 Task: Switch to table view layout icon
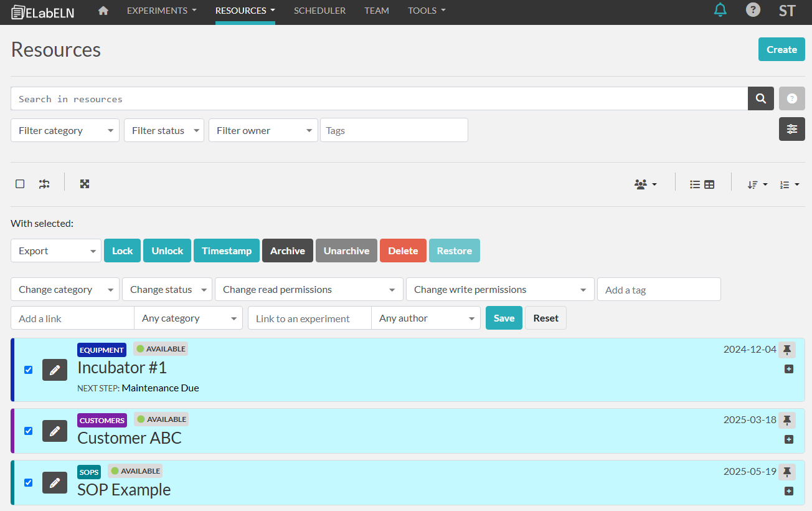[x=709, y=184]
